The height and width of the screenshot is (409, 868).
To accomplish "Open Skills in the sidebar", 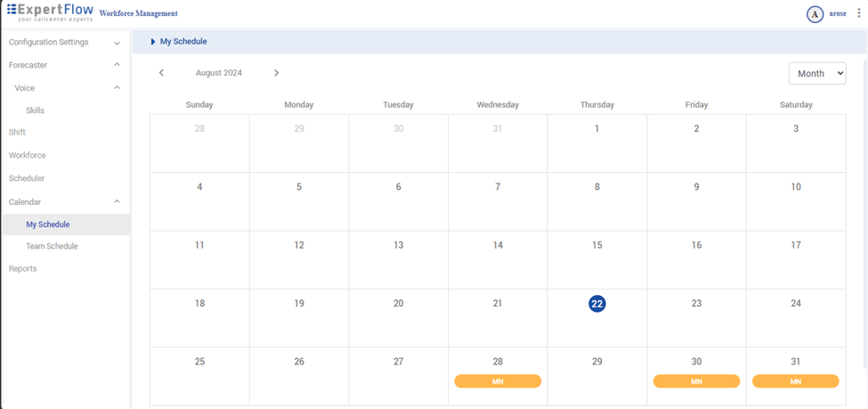I will (x=35, y=110).
